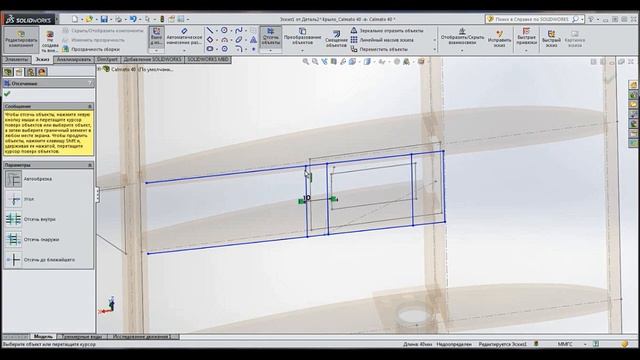Open dropdown under Отсечь объекты

(x=271, y=51)
